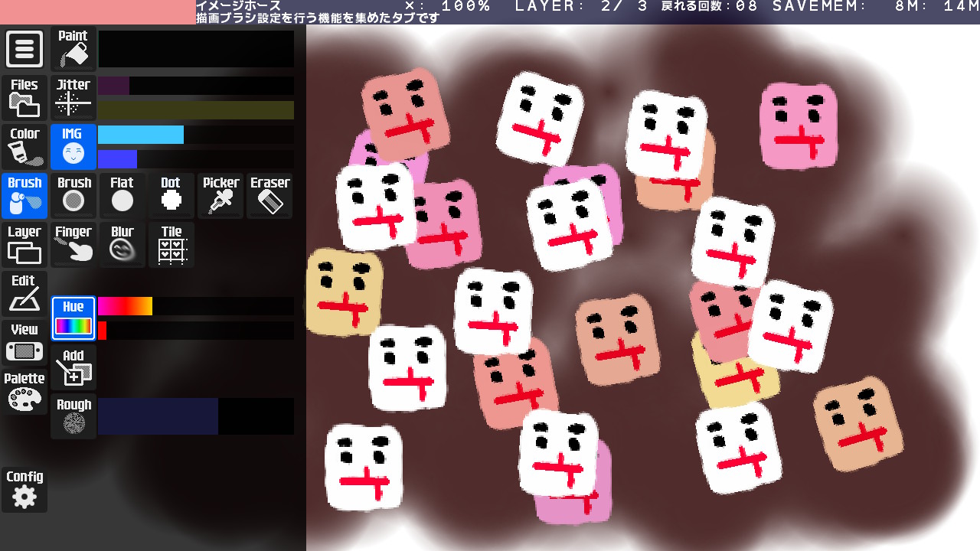
Task: Switch to the Eraser tool
Action: pyautogui.click(x=269, y=195)
